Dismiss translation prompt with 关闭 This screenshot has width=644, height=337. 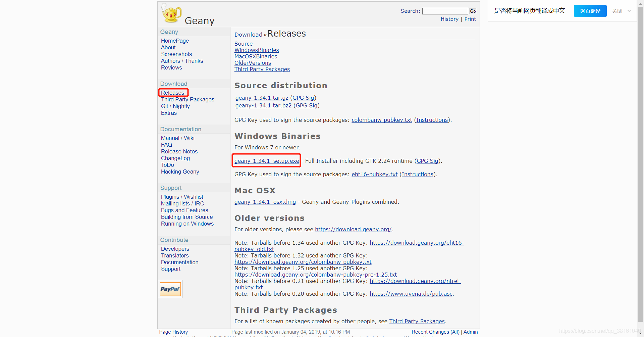(x=617, y=11)
